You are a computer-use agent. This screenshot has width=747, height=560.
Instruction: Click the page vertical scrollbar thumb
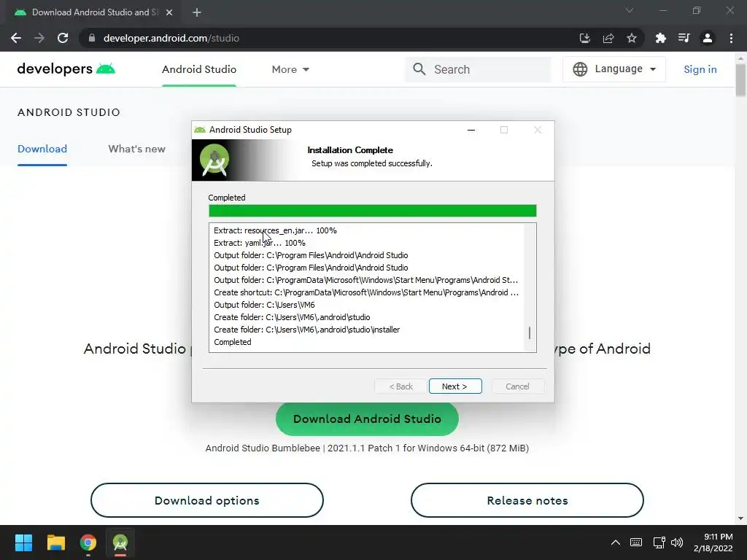point(740,80)
